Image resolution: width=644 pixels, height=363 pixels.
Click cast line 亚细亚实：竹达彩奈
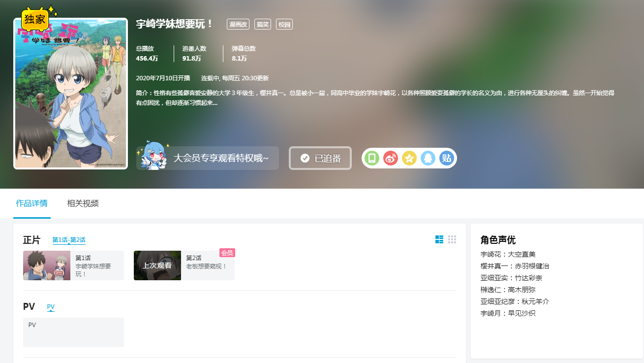511,278
